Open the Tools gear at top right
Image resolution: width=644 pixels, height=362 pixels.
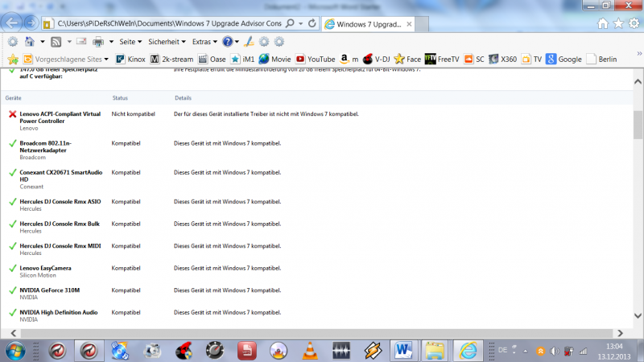634,23
